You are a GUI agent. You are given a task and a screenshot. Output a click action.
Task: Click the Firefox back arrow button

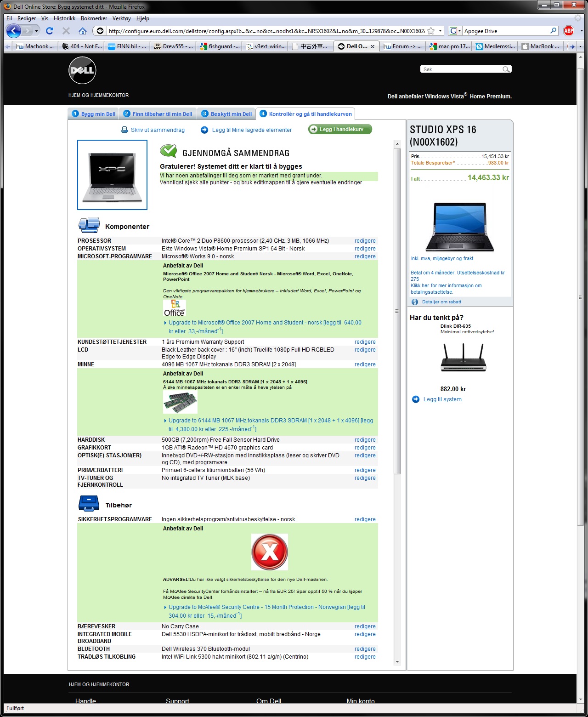(14, 31)
